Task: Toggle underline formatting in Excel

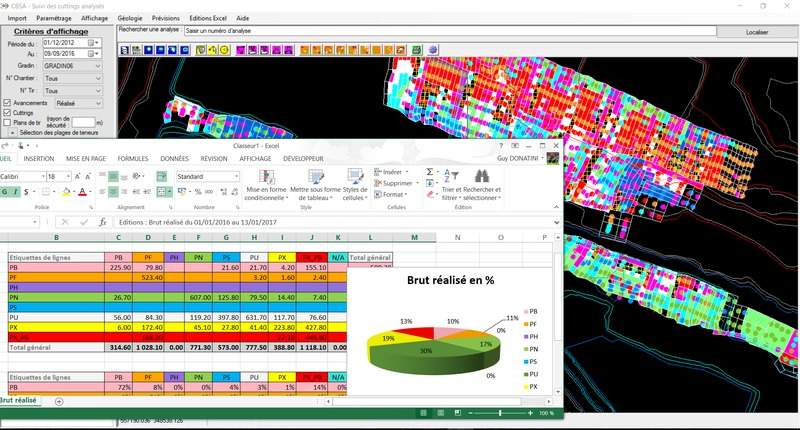Action: [x=26, y=192]
